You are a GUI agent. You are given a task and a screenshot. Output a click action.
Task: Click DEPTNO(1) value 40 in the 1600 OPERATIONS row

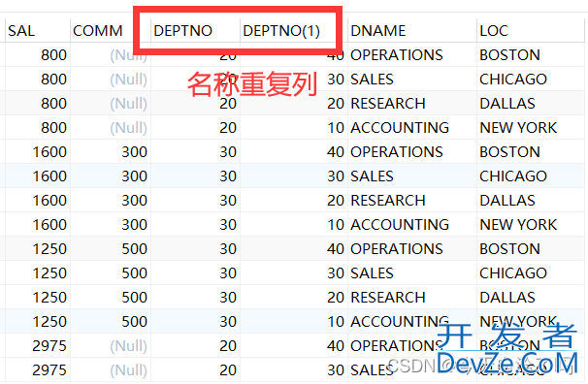coord(336,152)
